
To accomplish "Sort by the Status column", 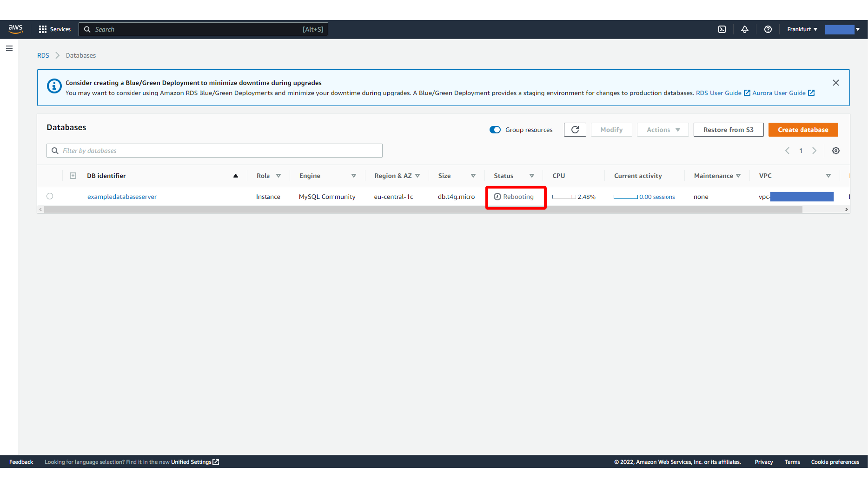I will click(531, 176).
